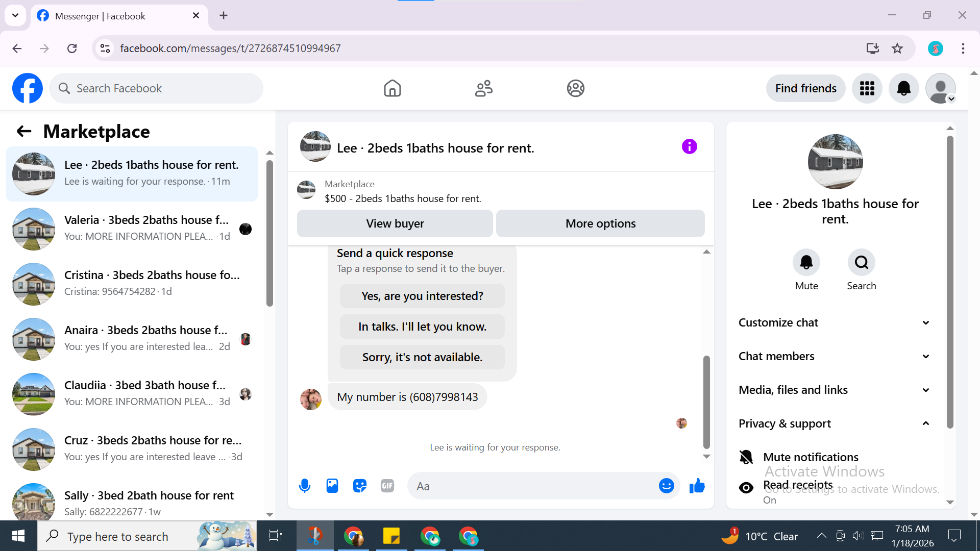The height and width of the screenshot is (551, 980).
Task: Click the message input field
Action: [531, 486]
